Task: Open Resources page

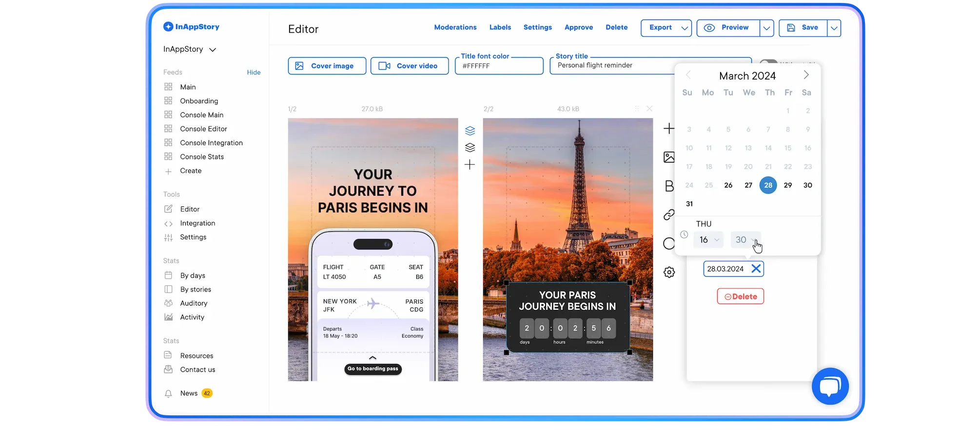Action: (196, 356)
